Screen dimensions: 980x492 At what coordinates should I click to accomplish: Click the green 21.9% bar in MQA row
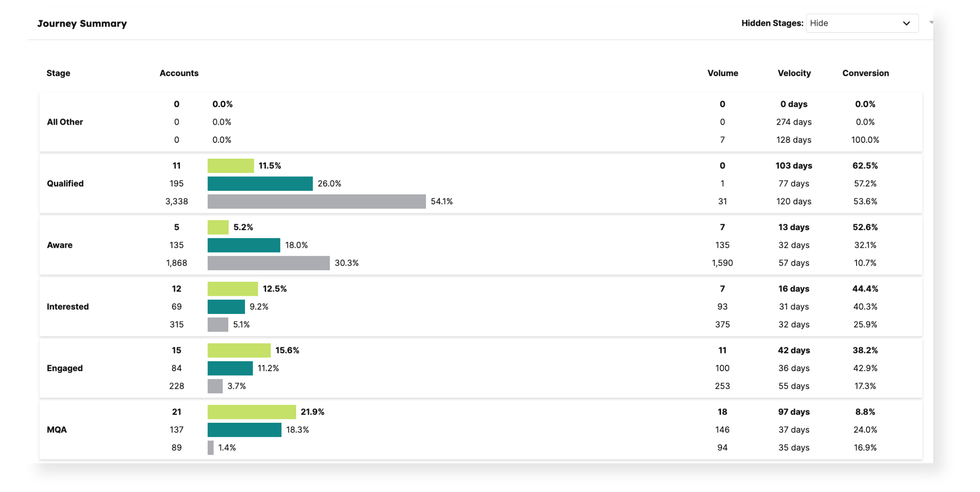[x=251, y=412]
